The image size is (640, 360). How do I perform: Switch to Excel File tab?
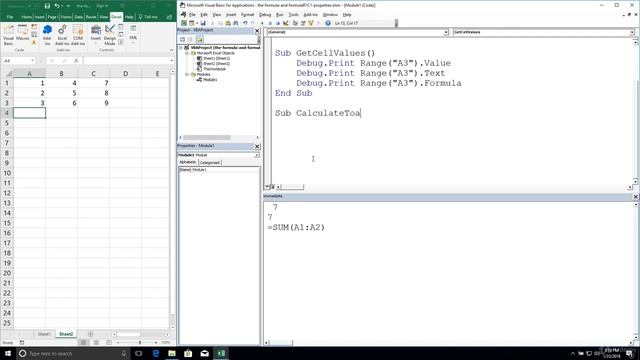point(10,17)
